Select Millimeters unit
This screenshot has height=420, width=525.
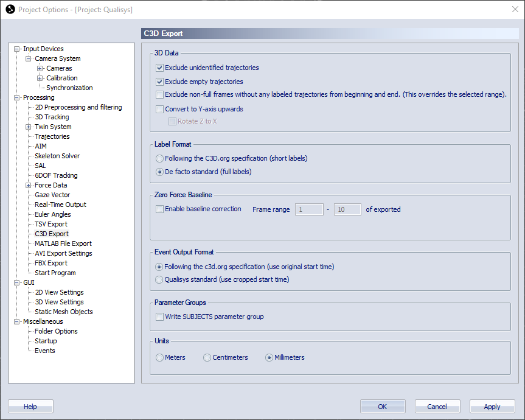click(x=269, y=358)
